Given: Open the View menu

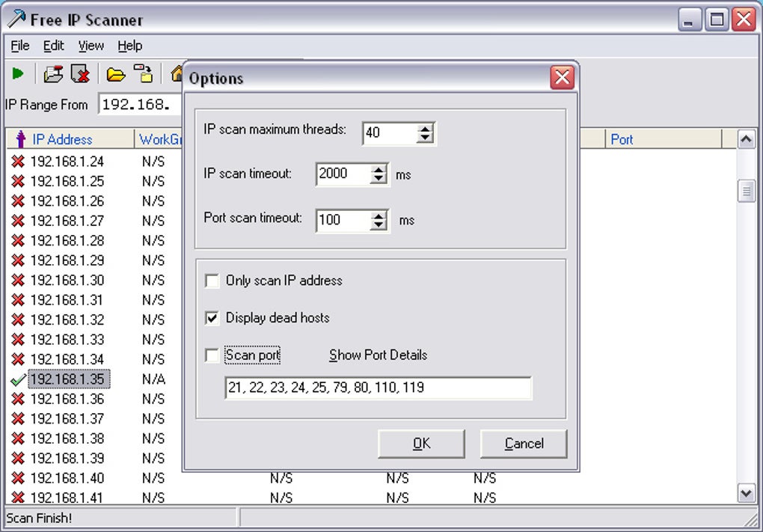Looking at the screenshot, I should click(91, 46).
